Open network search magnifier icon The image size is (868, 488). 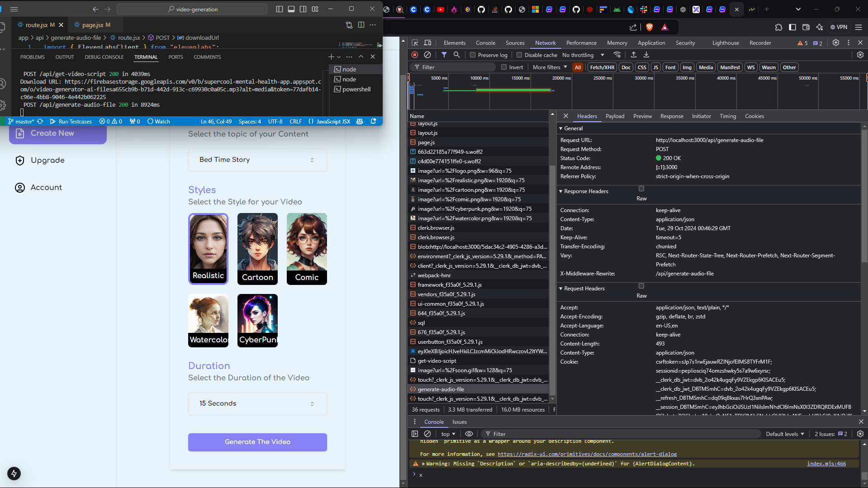click(x=457, y=55)
